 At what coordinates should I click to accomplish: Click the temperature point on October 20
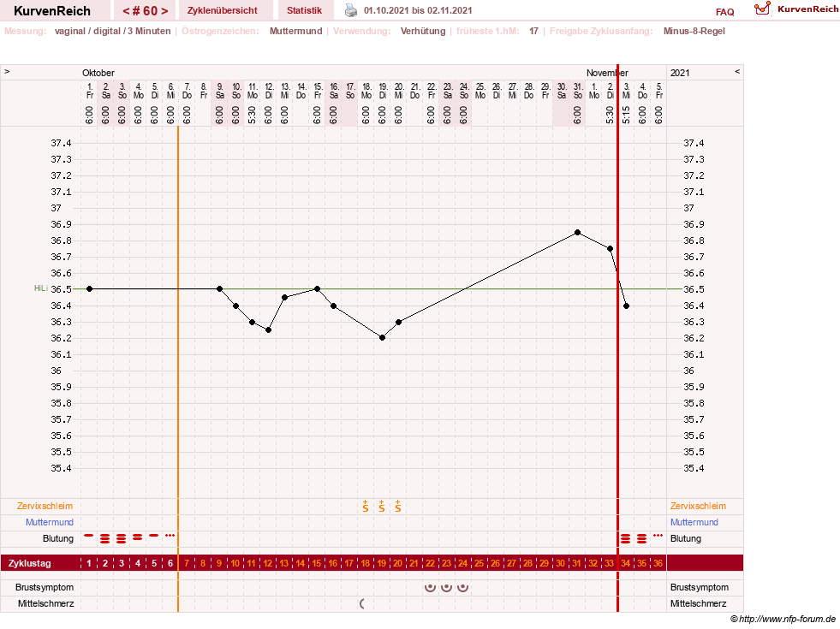pos(398,322)
